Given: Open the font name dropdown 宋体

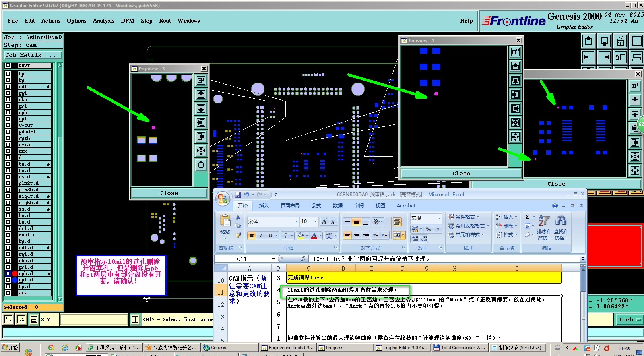Looking at the screenshot, I should click(297, 221).
